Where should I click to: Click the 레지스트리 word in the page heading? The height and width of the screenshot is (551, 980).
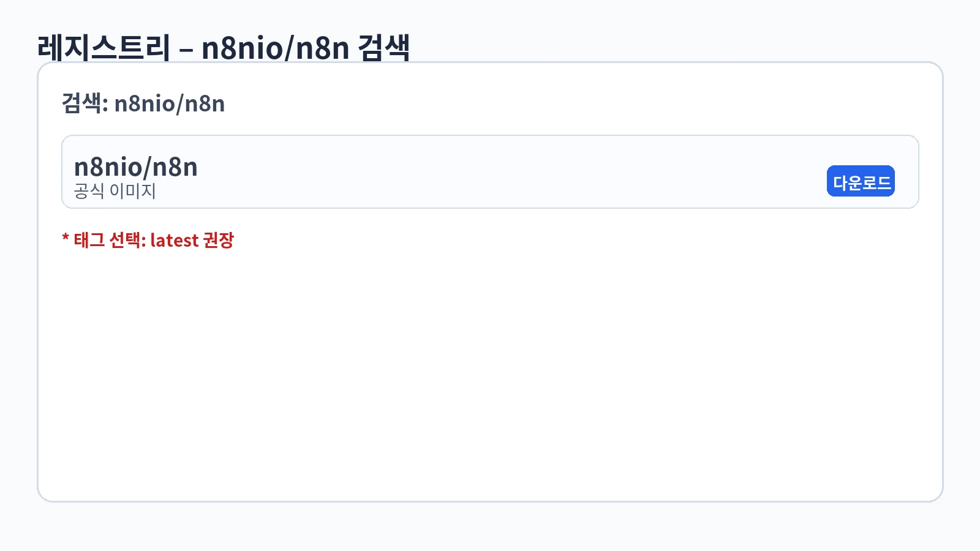104,48
